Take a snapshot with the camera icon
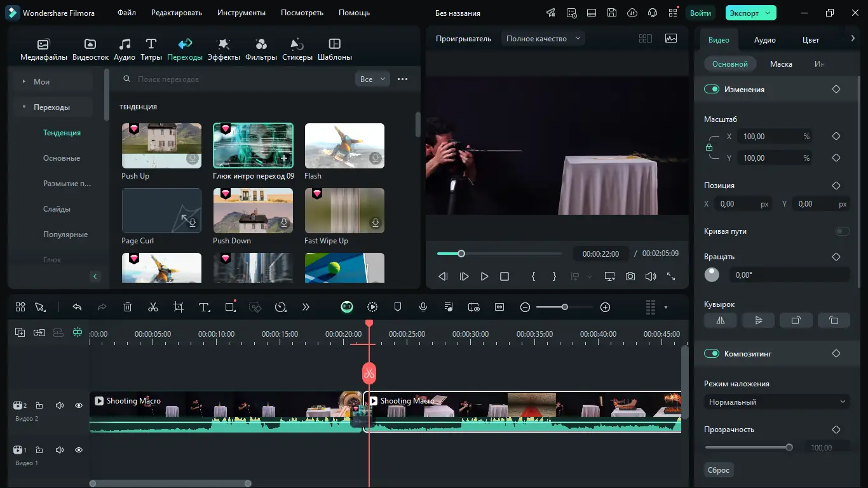 pos(630,276)
